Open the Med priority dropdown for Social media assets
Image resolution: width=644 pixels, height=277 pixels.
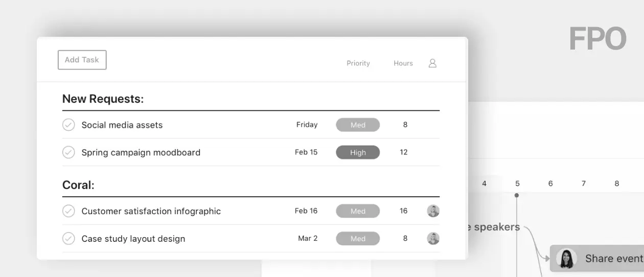pyautogui.click(x=358, y=125)
